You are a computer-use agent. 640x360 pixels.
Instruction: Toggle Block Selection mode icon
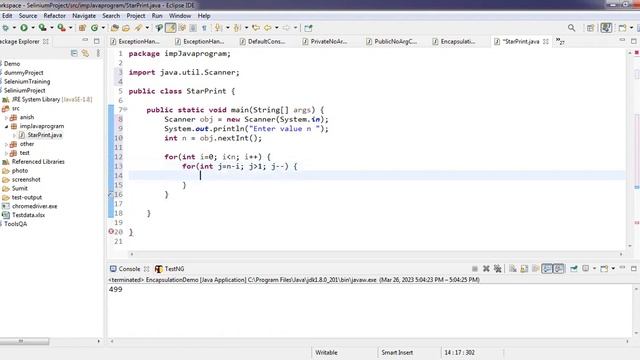193,28
